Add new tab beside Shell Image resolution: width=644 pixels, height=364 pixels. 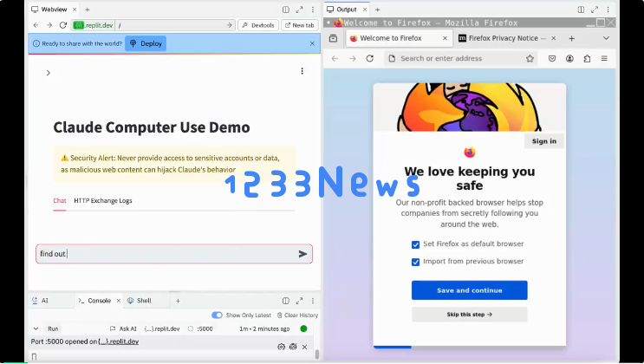178,301
